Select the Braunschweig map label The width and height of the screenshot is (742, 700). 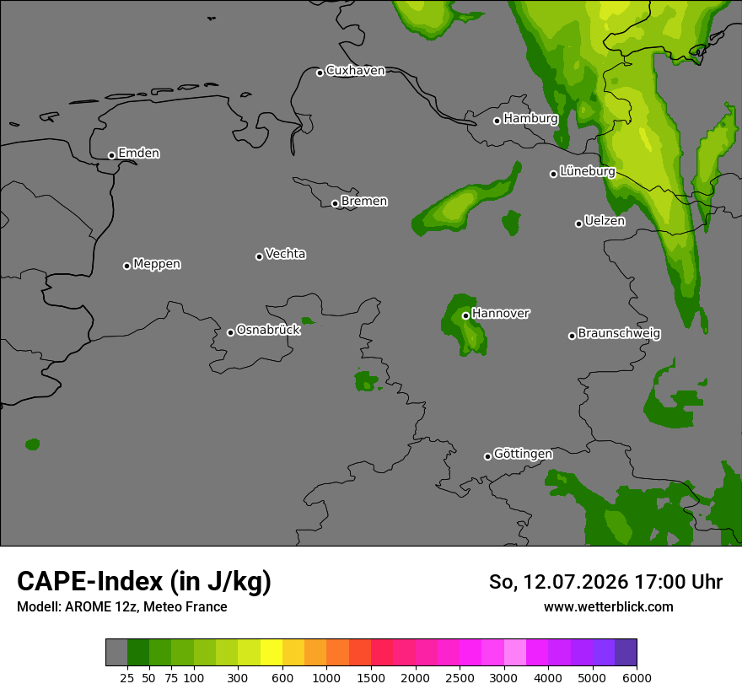[x=619, y=334]
